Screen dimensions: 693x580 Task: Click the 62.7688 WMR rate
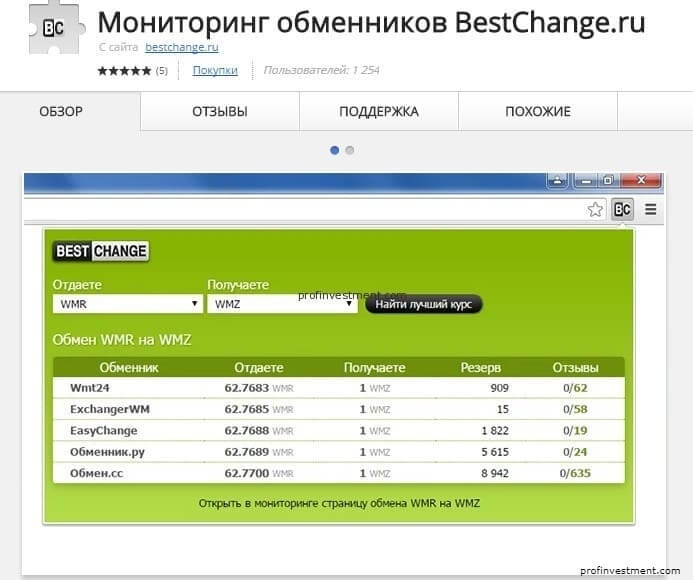[259, 431]
